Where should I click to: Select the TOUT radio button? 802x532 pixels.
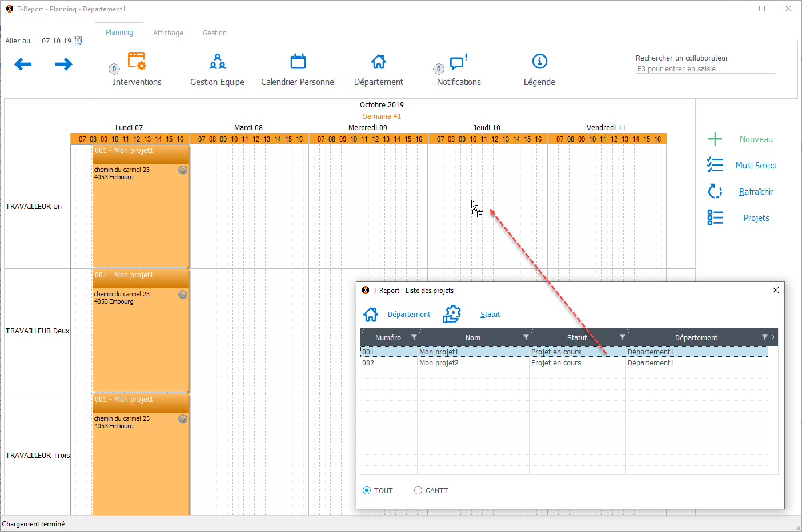pyautogui.click(x=367, y=490)
